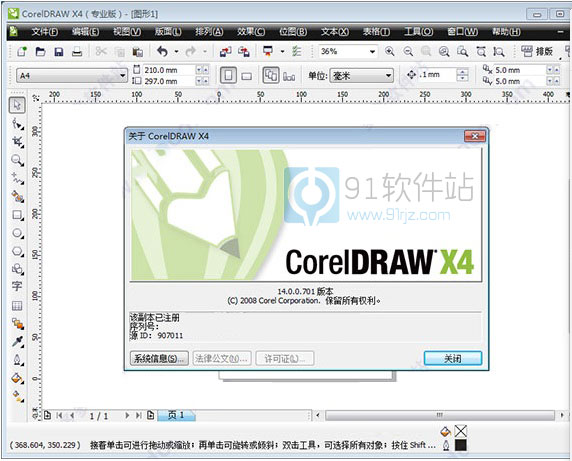The image size is (572, 461).
Task: Click the black outline color swatch
Action: [x=461, y=445]
